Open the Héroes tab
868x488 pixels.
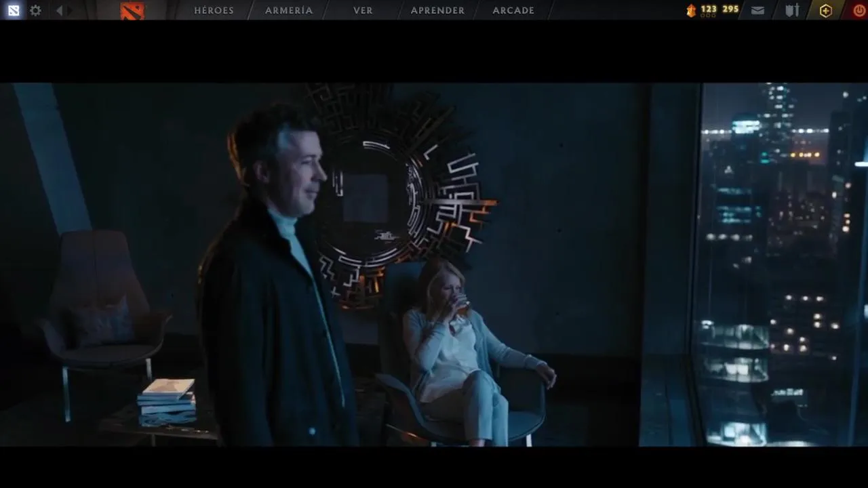pyautogui.click(x=214, y=10)
